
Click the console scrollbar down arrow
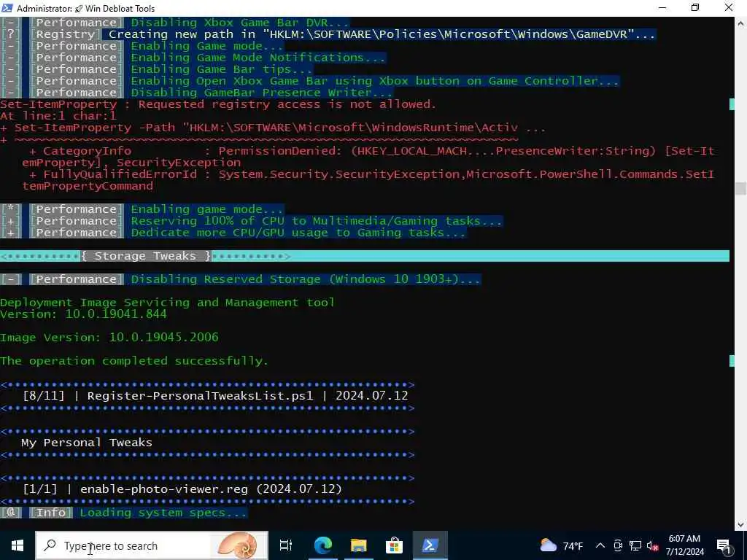(741, 525)
